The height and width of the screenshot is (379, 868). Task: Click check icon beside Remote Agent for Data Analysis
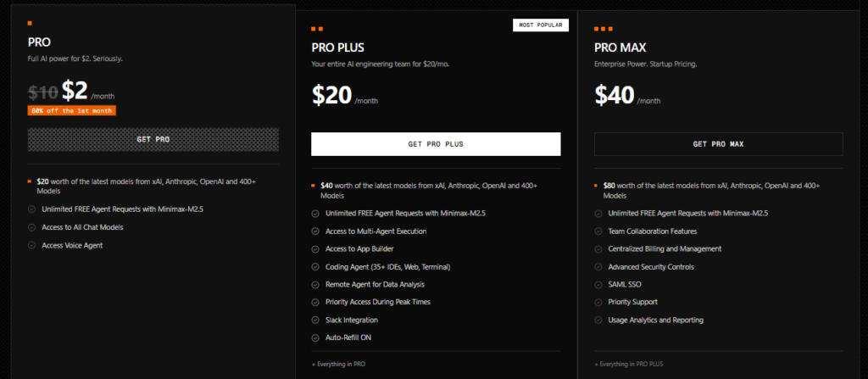[315, 284]
